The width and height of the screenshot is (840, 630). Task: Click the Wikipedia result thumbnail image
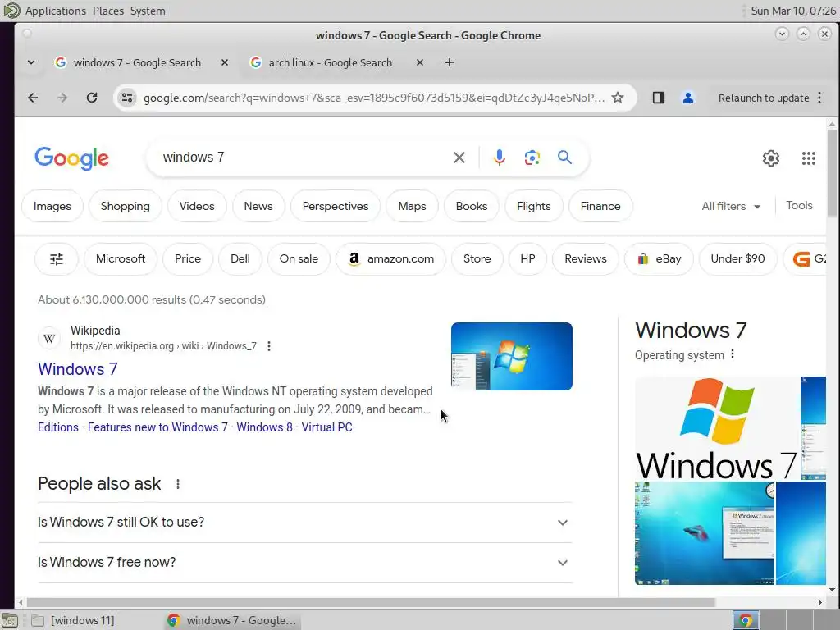pos(512,356)
